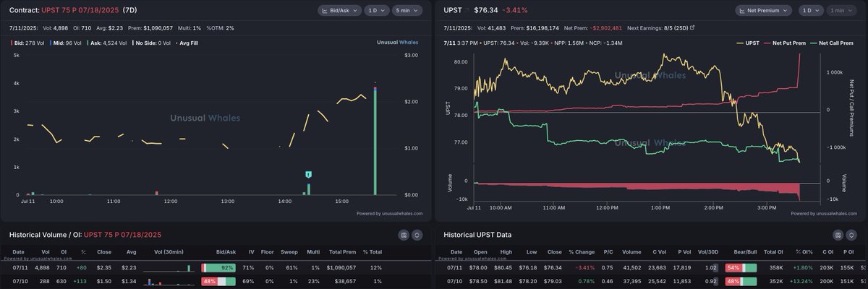Image resolution: width=868 pixels, height=289 pixels.
Task: Toggle the Ask volume legend series
Action: pyautogui.click(x=108, y=43)
